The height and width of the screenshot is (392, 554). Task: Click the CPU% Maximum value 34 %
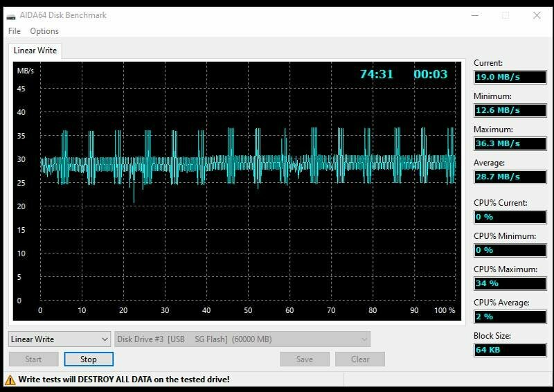510,283
